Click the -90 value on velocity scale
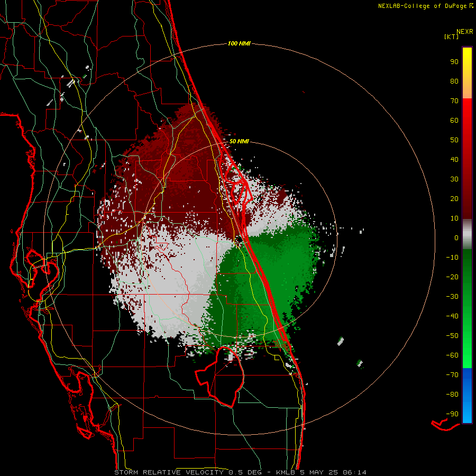Image resolution: width=476 pixels, height=476 pixels. click(452, 414)
